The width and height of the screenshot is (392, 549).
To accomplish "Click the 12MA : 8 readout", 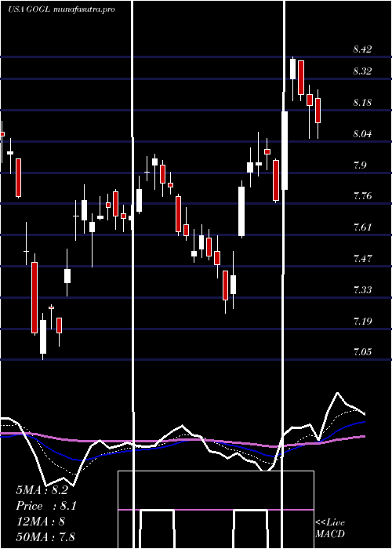I will click(41, 522).
